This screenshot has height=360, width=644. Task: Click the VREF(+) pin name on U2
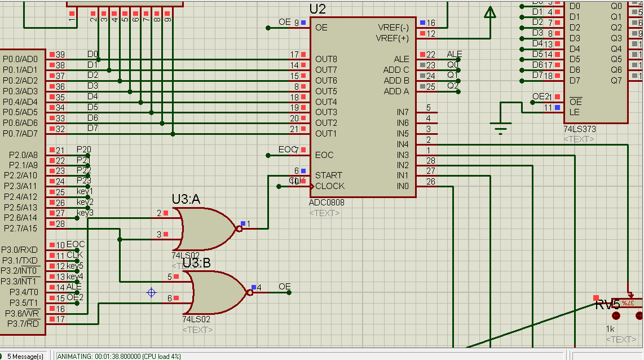[x=392, y=38]
